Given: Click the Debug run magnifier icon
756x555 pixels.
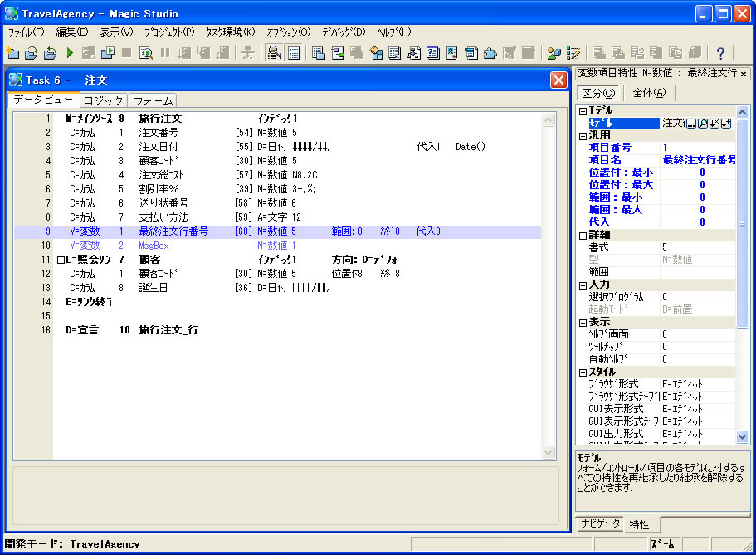Looking at the screenshot, I should (x=146, y=52).
